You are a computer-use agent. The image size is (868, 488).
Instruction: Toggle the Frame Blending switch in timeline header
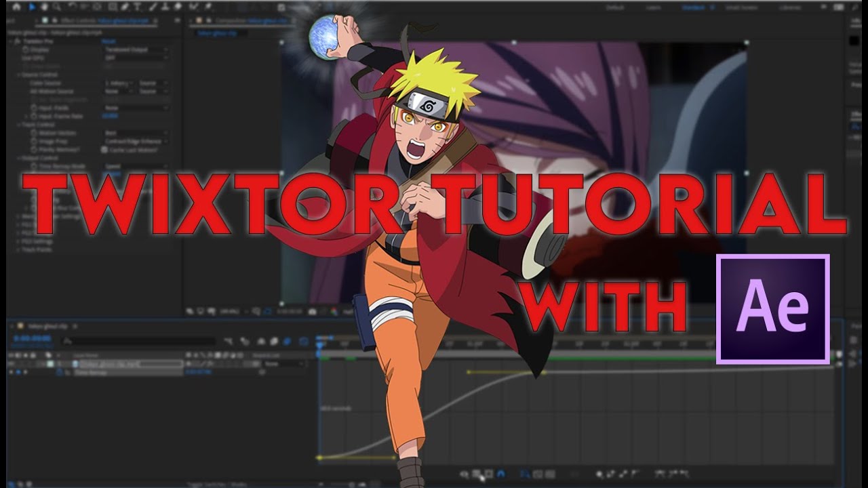(x=274, y=342)
